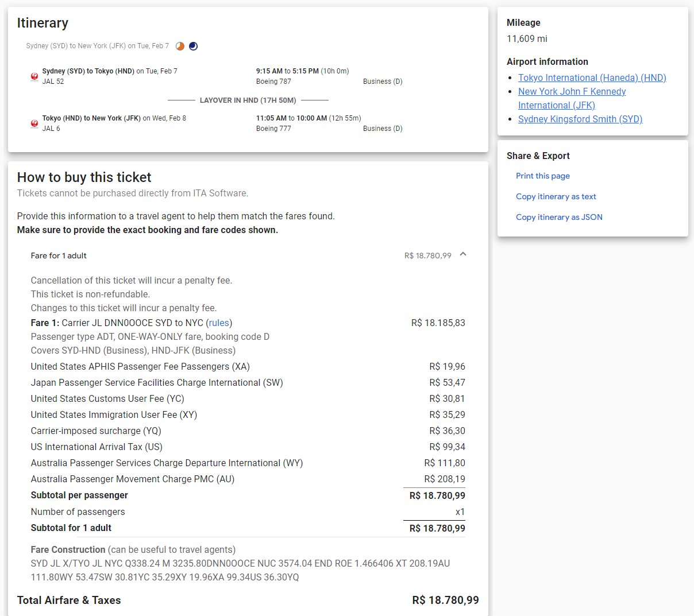Select the Japan charge amount R$ 53,47

tap(447, 382)
